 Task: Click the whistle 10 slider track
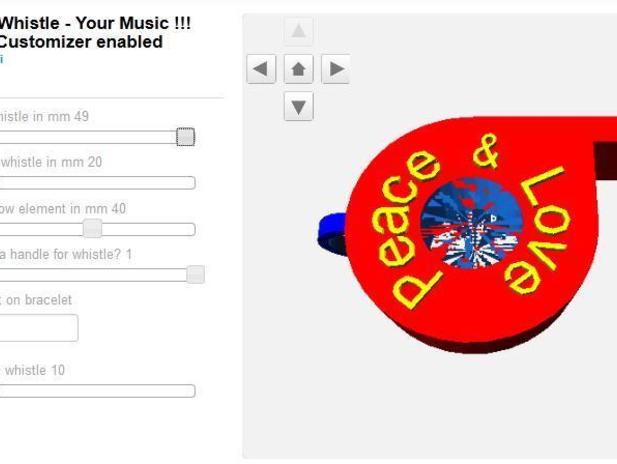click(97, 391)
